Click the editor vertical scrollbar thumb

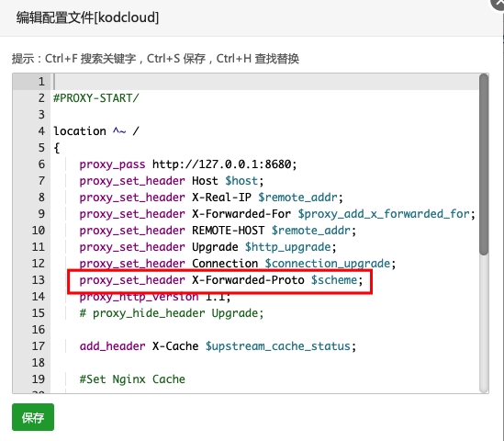point(484,164)
